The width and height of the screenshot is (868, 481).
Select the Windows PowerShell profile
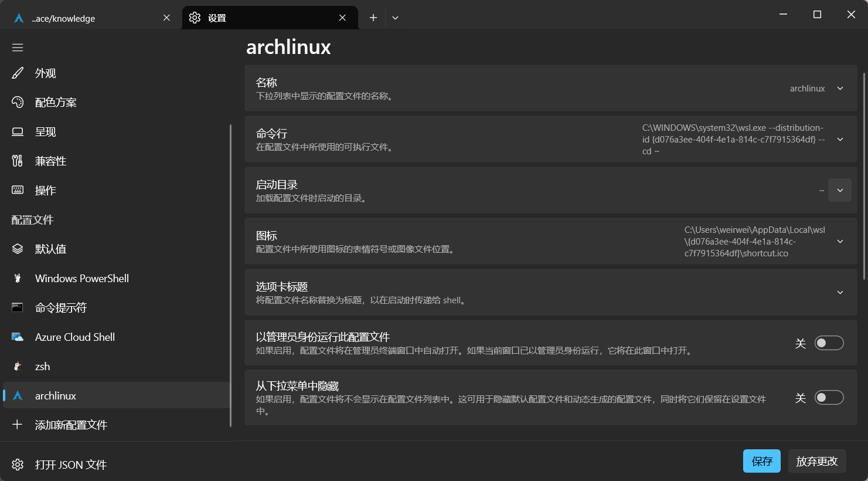[x=81, y=279]
